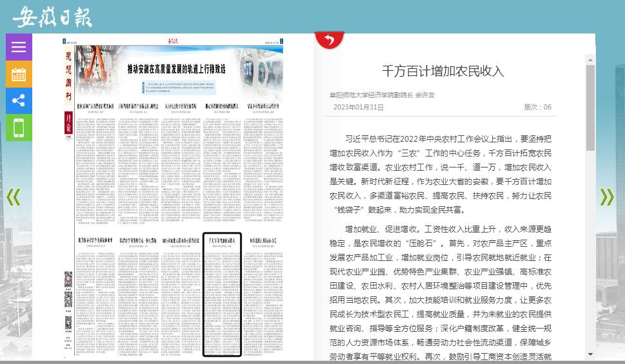Click the 版次：06 edition label
The image size is (625, 364).
[537, 107]
